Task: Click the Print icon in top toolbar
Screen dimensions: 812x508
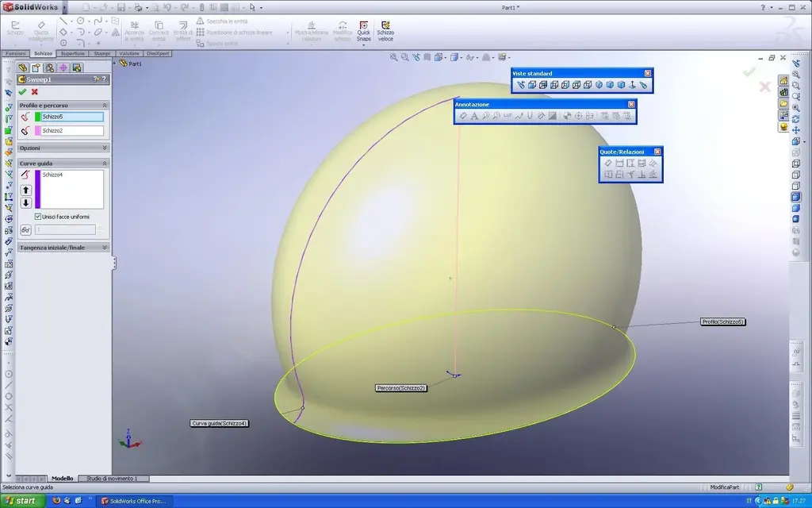Action: tap(138, 8)
